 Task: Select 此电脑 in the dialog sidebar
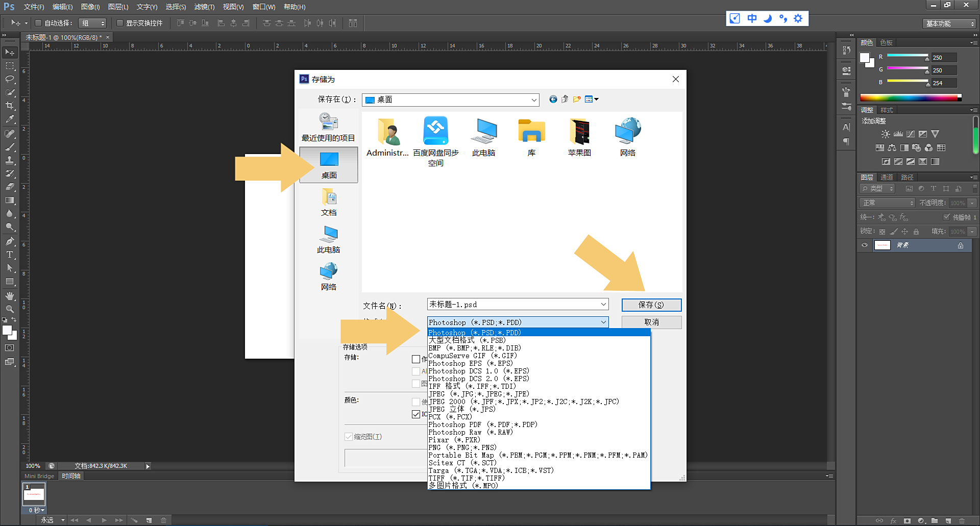point(329,239)
